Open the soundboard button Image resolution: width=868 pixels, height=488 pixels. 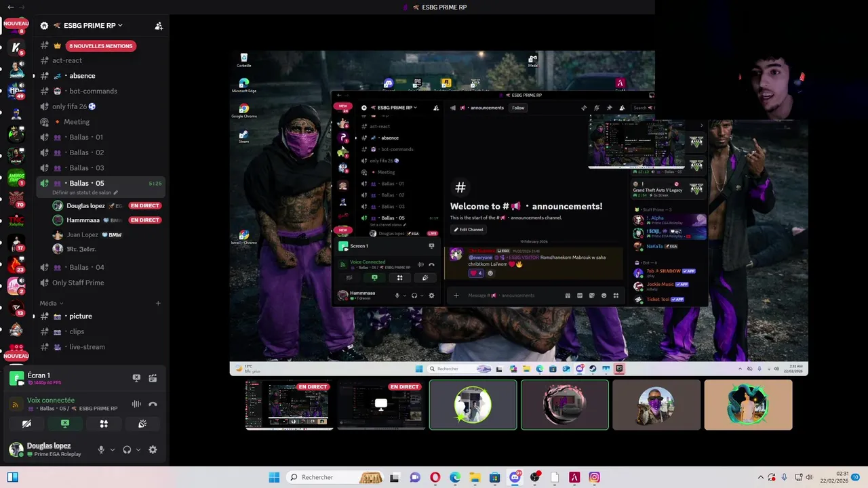142,424
